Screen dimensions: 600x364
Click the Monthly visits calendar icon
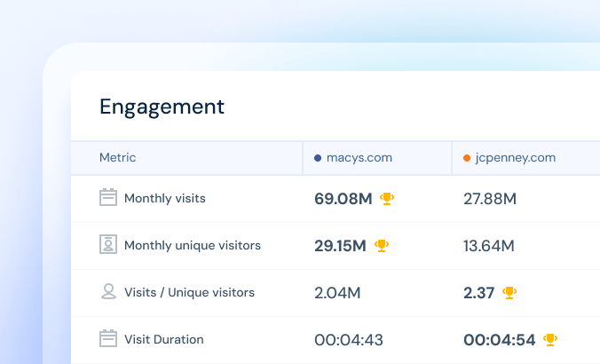click(x=108, y=197)
